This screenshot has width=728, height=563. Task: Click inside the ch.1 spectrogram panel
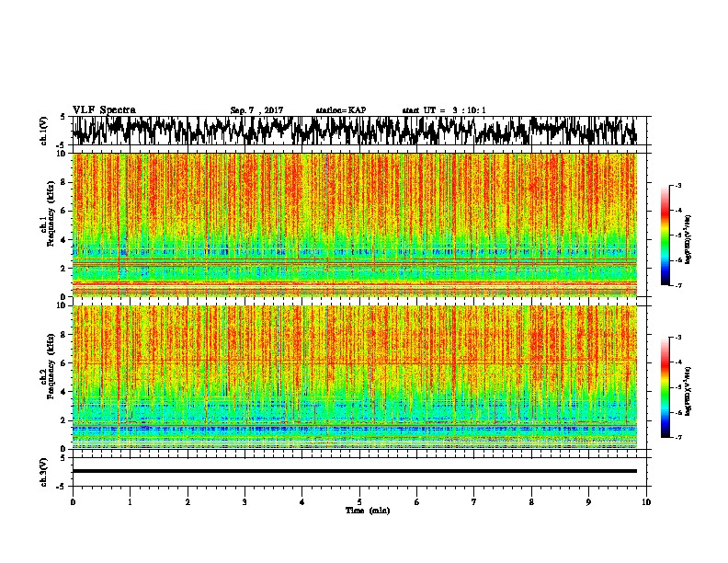point(355,224)
